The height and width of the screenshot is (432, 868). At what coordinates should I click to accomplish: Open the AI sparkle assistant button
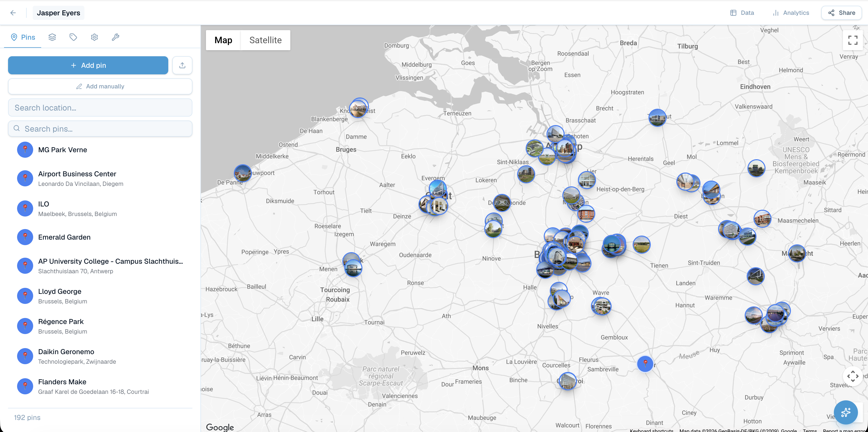coord(846,412)
